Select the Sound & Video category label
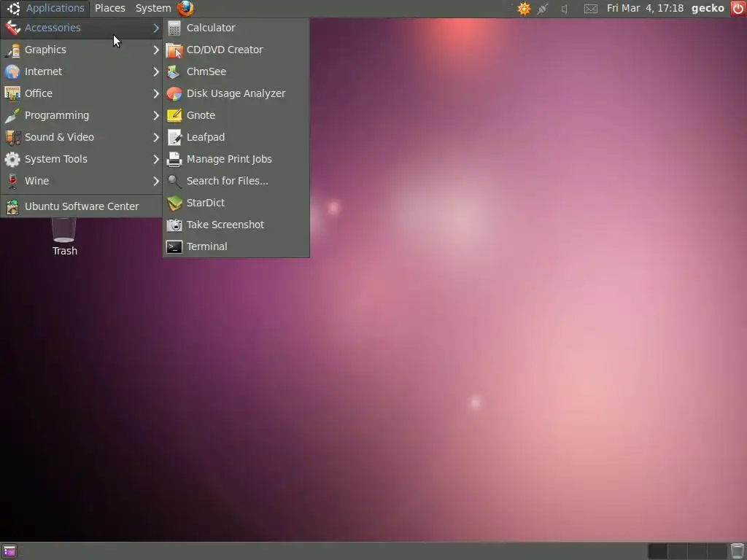The image size is (747, 560). click(59, 137)
